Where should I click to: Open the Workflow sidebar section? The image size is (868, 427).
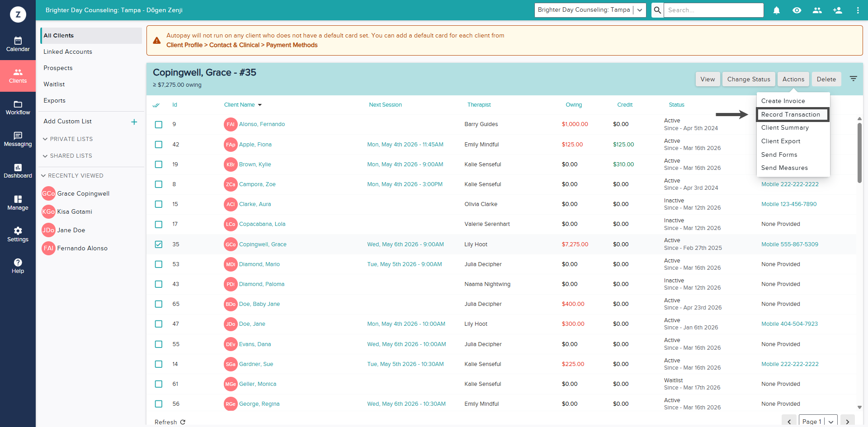18,108
